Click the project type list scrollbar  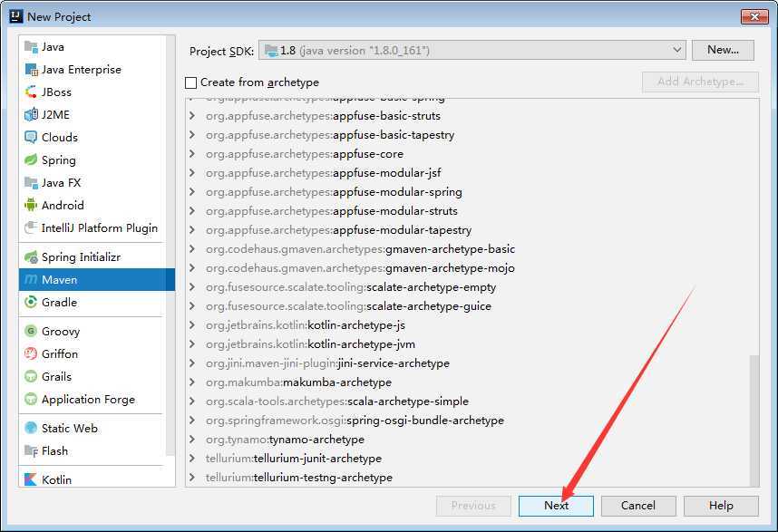(x=170, y=246)
